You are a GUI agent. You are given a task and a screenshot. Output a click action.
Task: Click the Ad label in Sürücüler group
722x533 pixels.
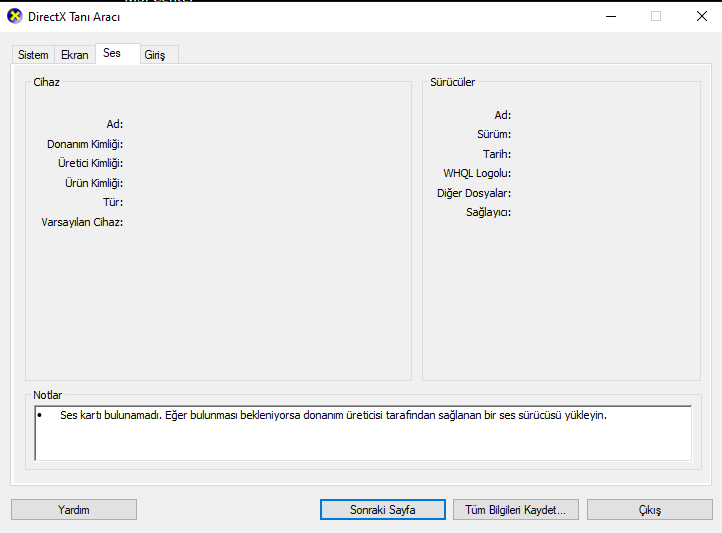(x=503, y=115)
